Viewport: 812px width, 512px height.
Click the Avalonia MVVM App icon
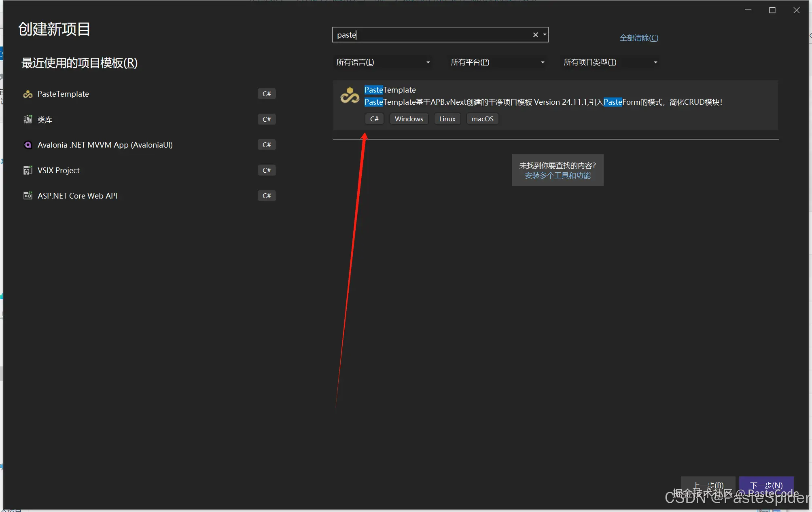click(x=28, y=145)
